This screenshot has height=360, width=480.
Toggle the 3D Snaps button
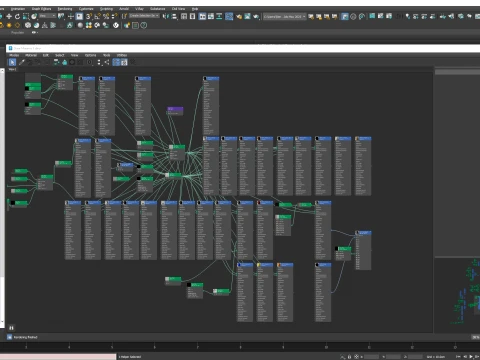tap(89, 16)
